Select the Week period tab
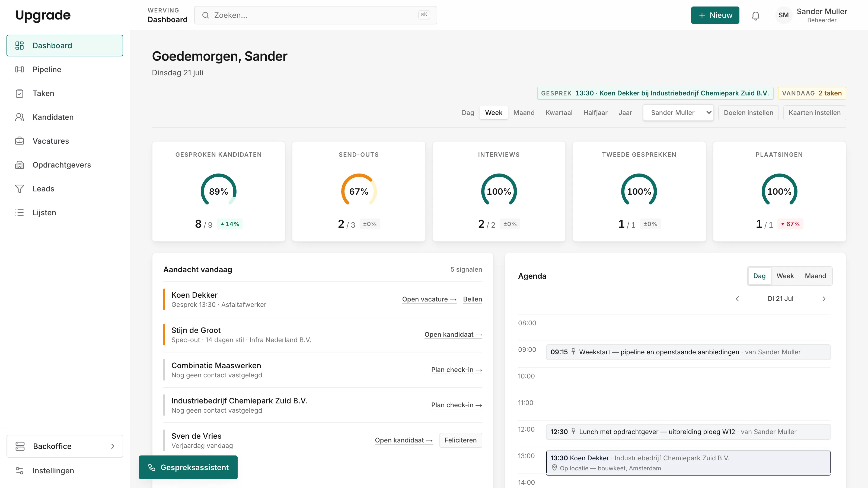 click(494, 113)
